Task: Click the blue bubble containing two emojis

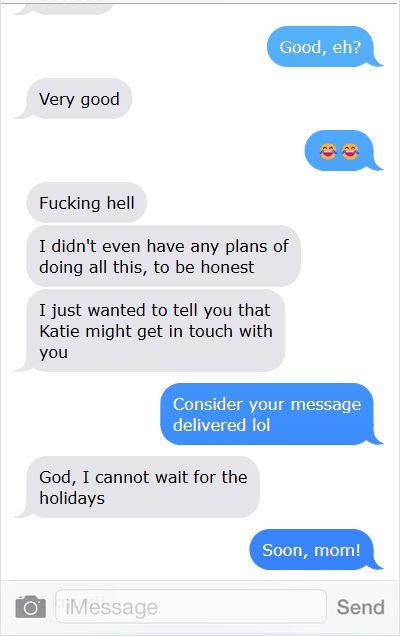Action: tap(343, 150)
